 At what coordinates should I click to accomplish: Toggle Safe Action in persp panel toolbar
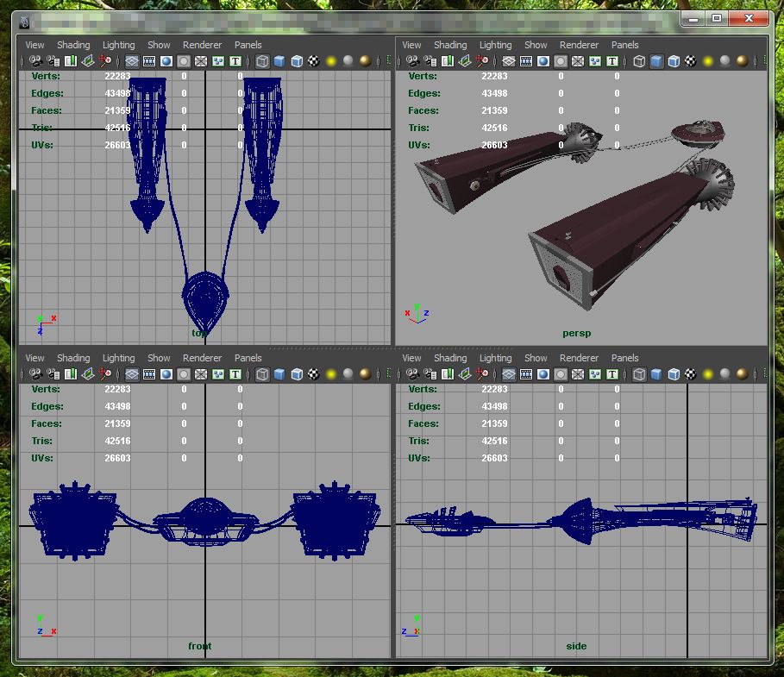[595, 61]
